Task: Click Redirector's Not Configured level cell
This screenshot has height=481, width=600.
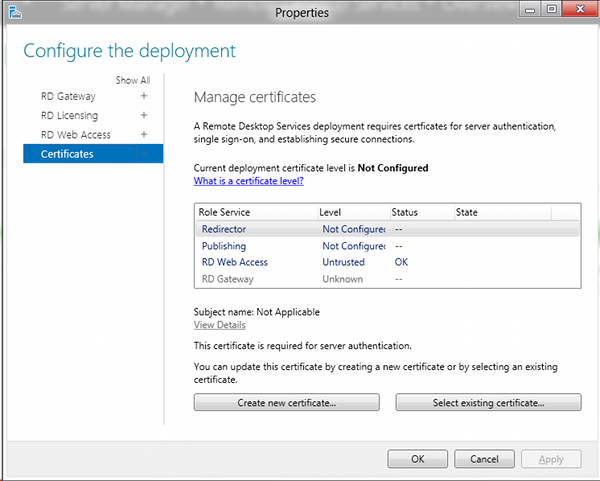Action: click(x=354, y=229)
